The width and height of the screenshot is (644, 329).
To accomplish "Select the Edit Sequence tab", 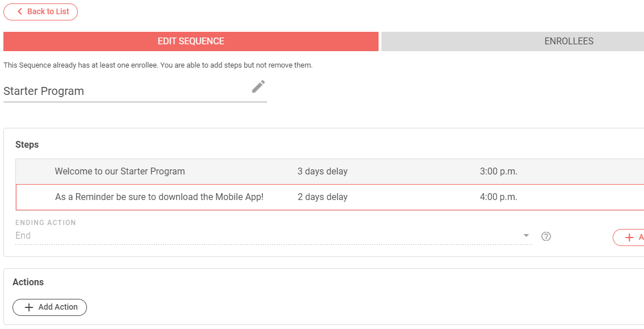I will tap(191, 41).
